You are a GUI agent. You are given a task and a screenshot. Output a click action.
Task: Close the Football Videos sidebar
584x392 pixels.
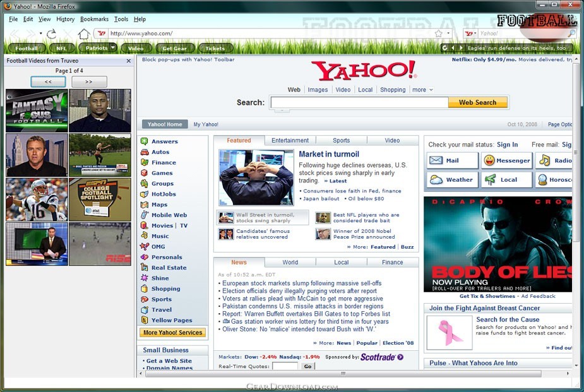click(129, 61)
